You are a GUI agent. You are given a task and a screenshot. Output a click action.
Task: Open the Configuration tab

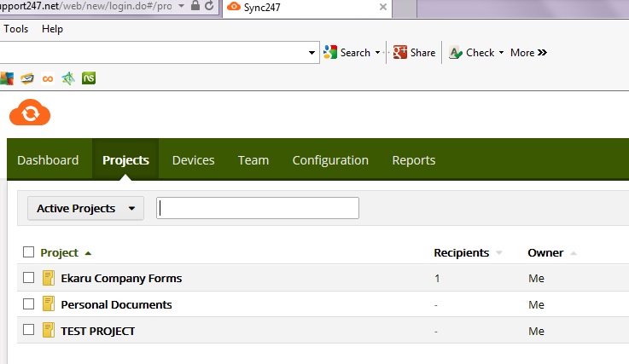point(330,160)
